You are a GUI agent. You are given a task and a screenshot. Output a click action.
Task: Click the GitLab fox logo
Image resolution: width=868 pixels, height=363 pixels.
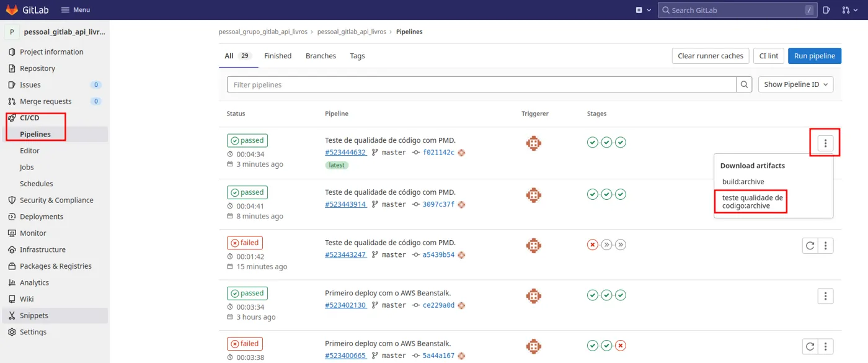tap(12, 10)
